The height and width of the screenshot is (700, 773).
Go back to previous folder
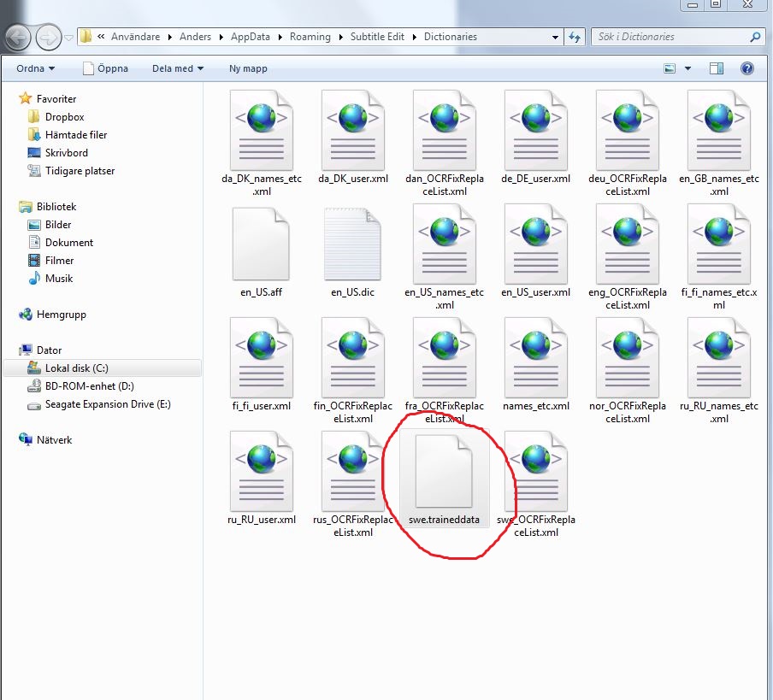coord(18,38)
